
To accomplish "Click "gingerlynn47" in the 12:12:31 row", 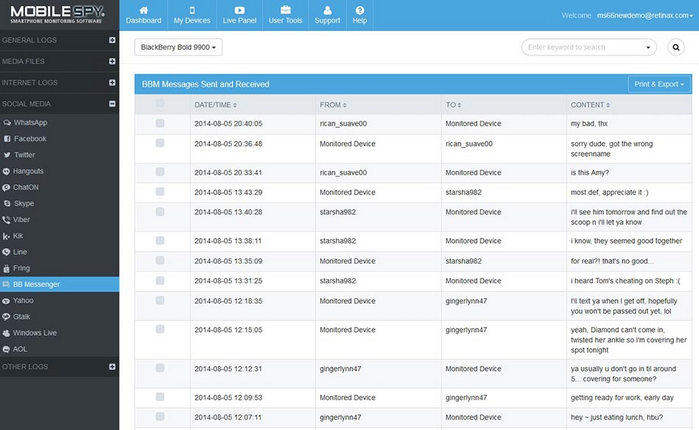I will click(x=340, y=369).
